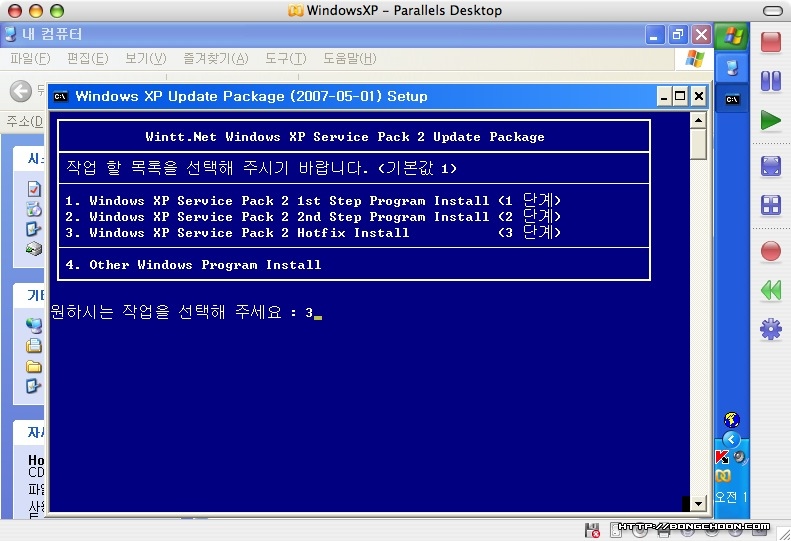Open the 보기(V) menu

145,59
